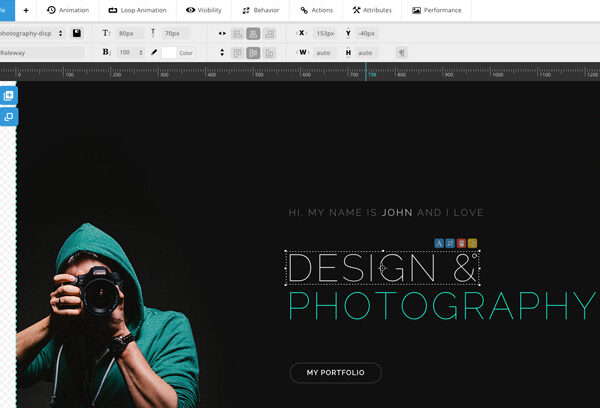
Task: Toggle horizontal center alignment
Action: click(x=253, y=33)
